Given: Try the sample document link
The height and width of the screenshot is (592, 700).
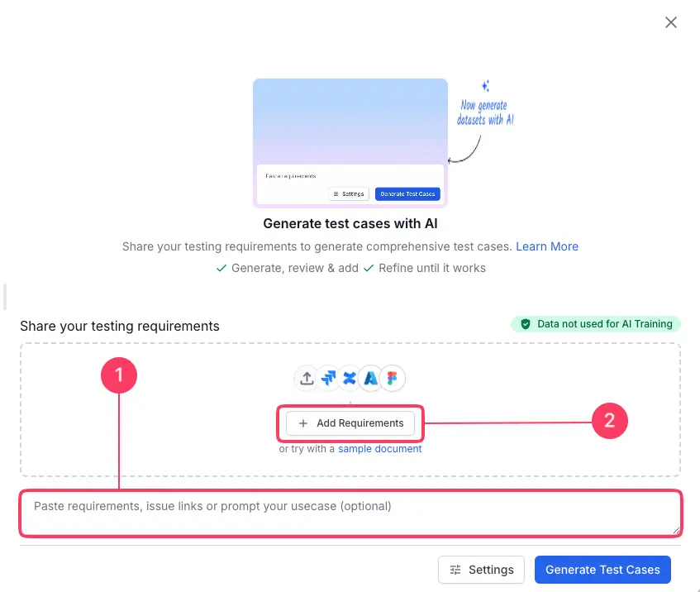Looking at the screenshot, I should (x=379, y=448).
